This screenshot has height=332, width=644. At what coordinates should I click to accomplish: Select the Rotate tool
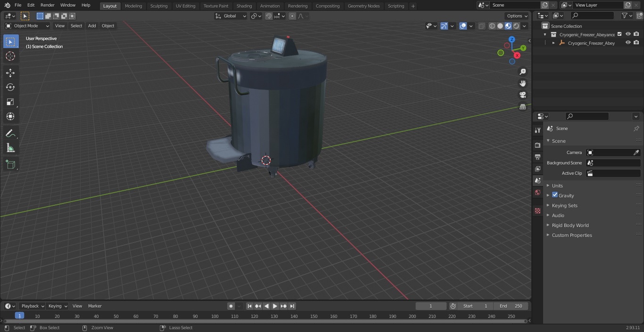point(10,87)
